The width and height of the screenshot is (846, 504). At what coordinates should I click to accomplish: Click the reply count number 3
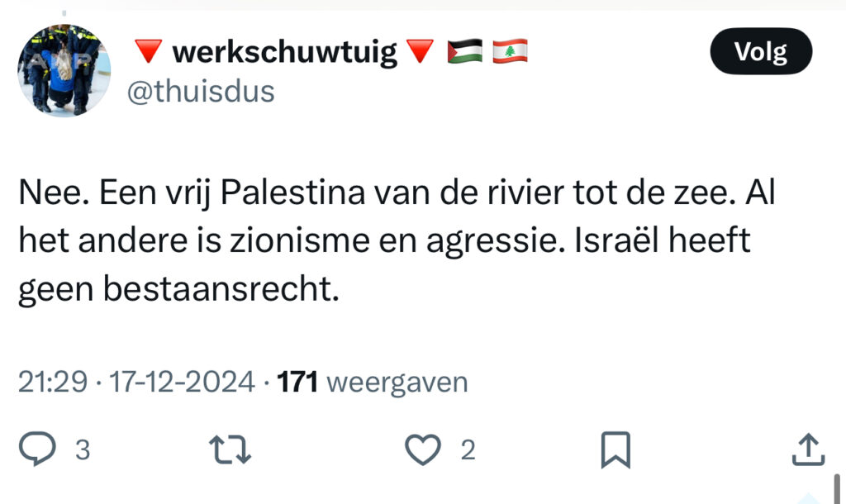pyautogui.click(x=83, y=450)
